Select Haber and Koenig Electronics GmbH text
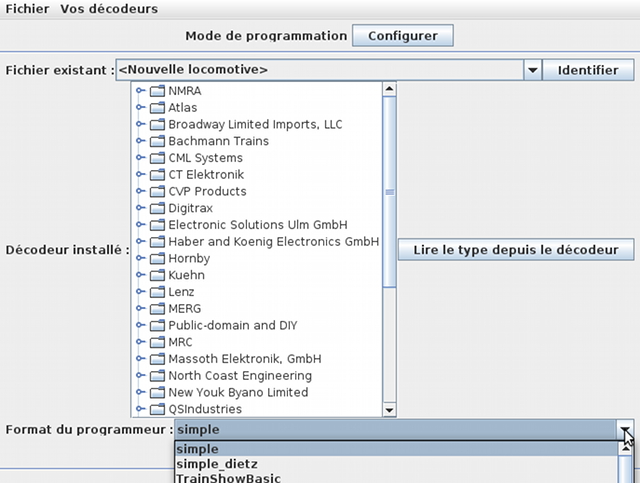Screen dimensions: 640x483 click(x=274, y=241)
